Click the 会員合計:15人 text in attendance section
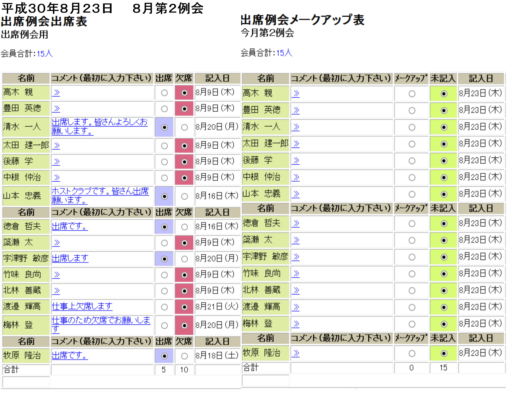Screen dimensions: 532x409 click(x=27, y=53)
